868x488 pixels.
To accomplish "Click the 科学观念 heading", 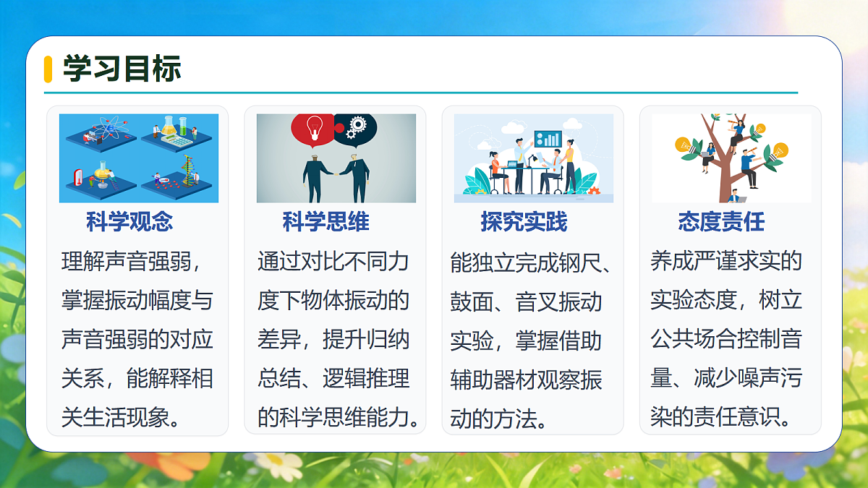I will [129, 222].
